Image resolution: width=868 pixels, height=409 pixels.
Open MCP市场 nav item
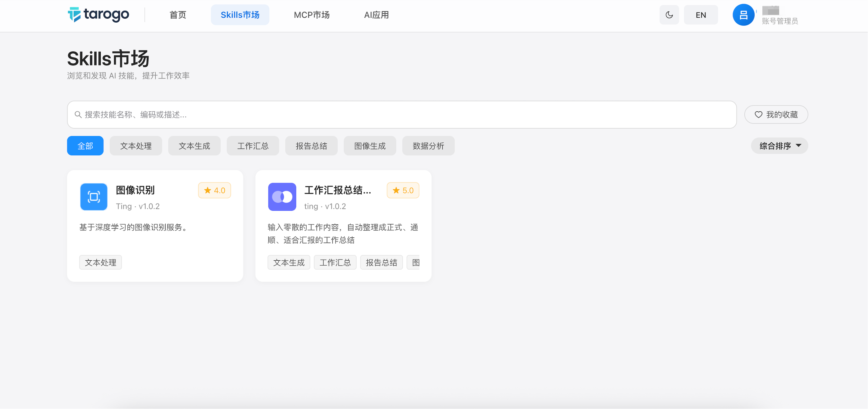coord(312,15)
